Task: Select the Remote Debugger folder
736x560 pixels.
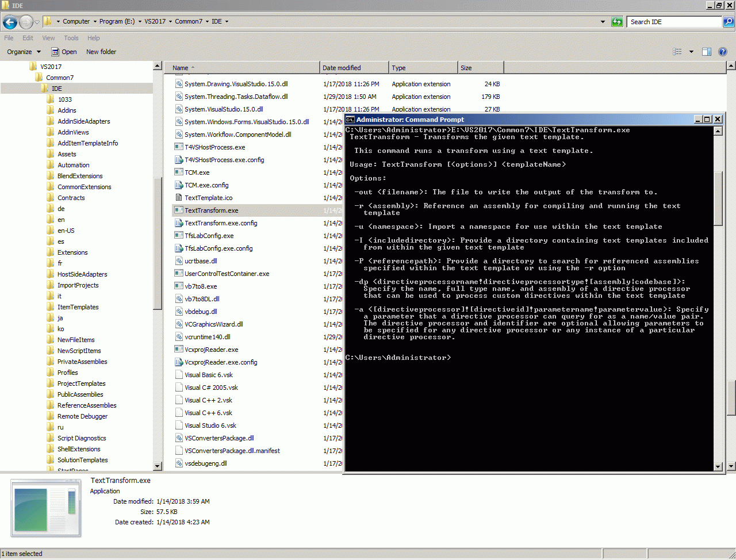Action: [x=82, y=416]
